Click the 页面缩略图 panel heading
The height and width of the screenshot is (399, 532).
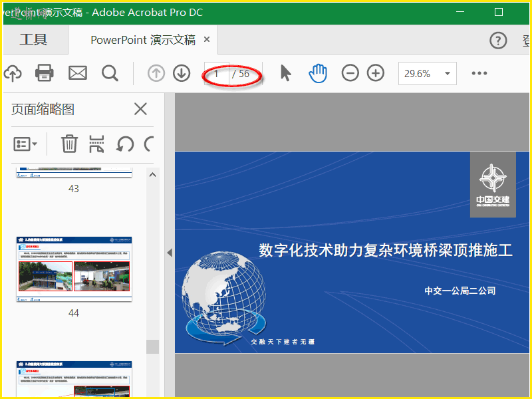pyautogui.click(x=43, y=109)
